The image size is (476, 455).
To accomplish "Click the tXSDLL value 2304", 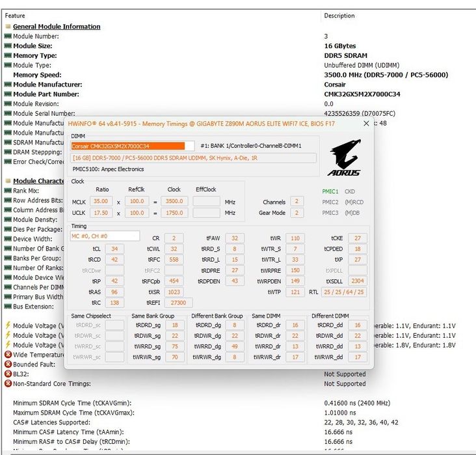I will 358,281.
